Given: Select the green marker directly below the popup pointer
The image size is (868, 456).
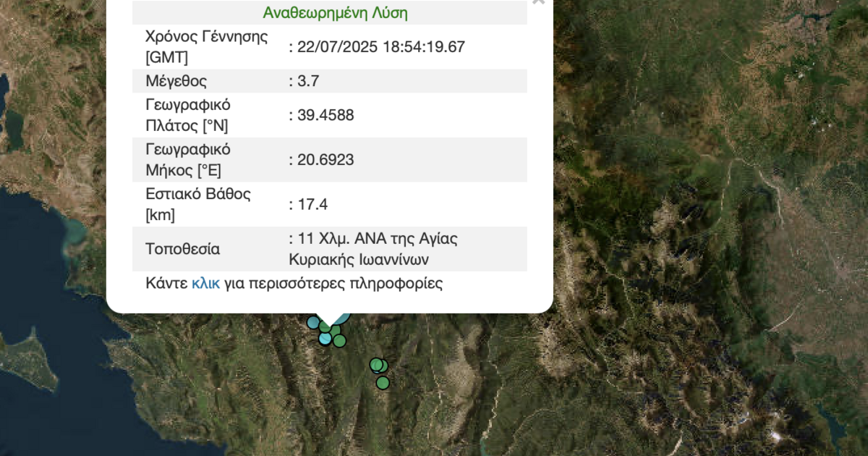Looking at the screenshot, I should 325,328.
